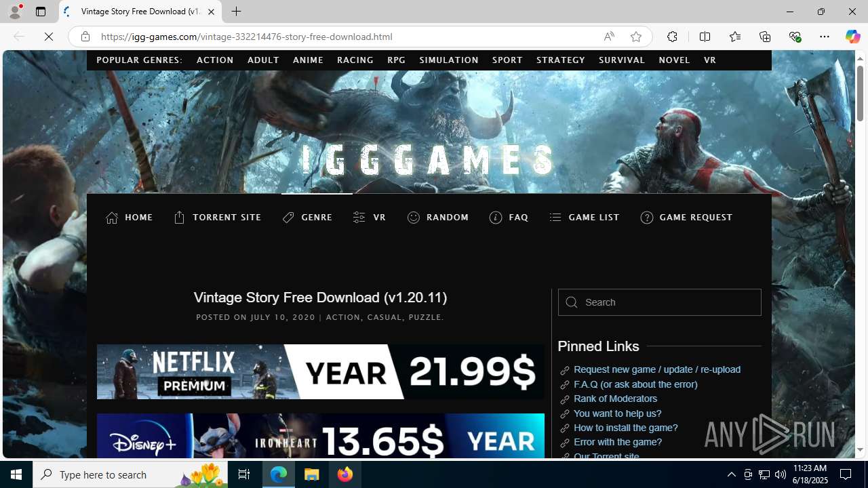
Task: Select RPG genre in top bar
Action: point(397,60)
